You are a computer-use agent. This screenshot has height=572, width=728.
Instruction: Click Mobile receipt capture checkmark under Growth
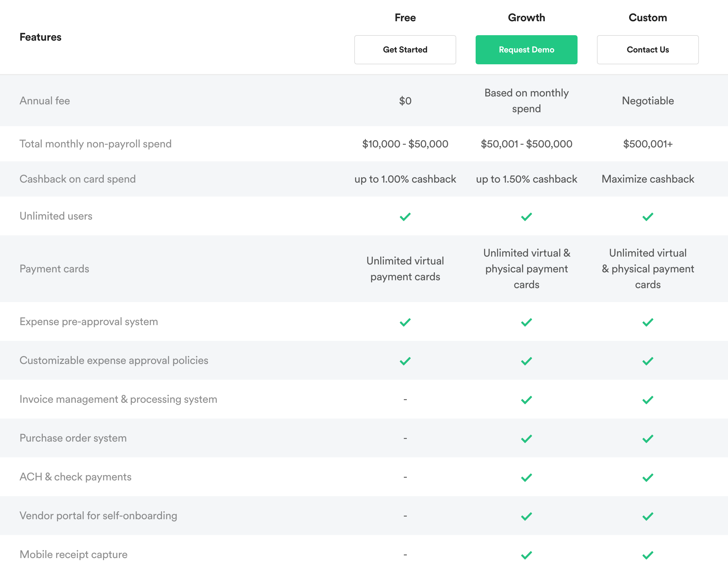(526, 555)
